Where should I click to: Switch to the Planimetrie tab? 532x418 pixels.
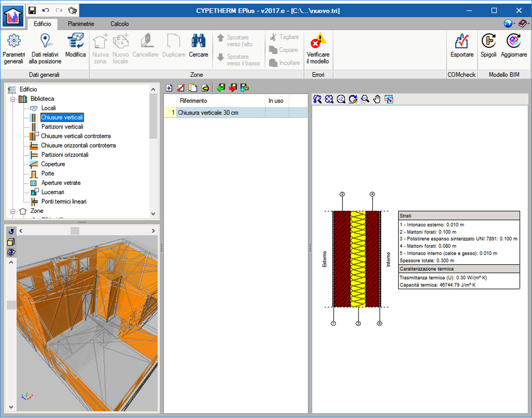pos(81,24)
